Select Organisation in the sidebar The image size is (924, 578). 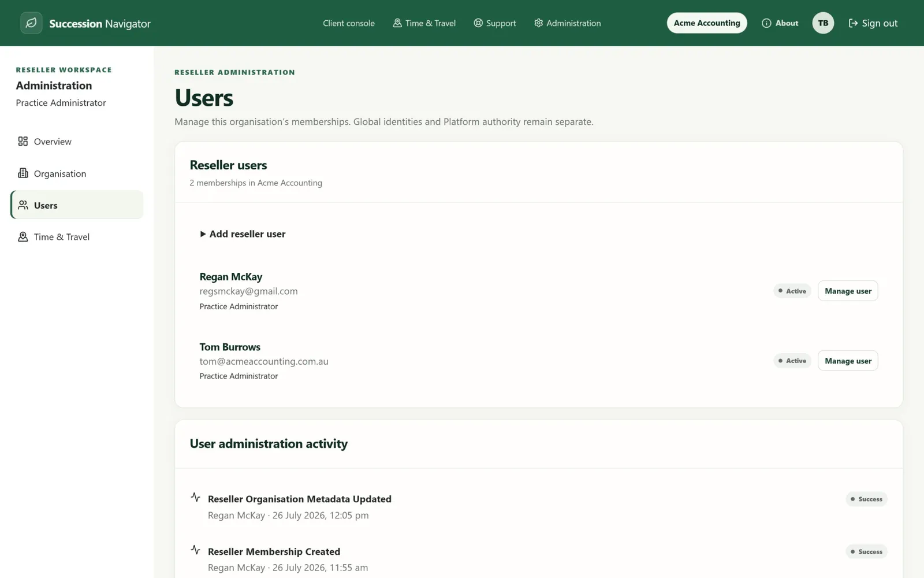coord(77,173)
